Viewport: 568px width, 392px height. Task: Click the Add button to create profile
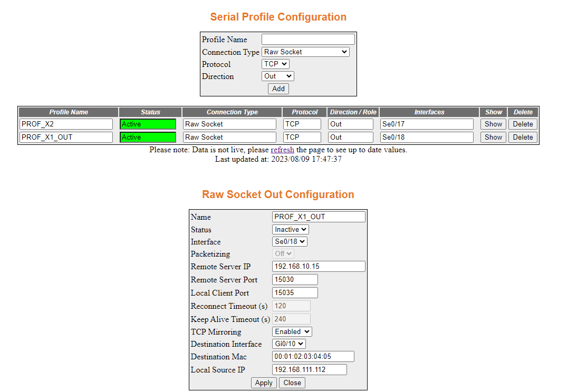point(278,89)
